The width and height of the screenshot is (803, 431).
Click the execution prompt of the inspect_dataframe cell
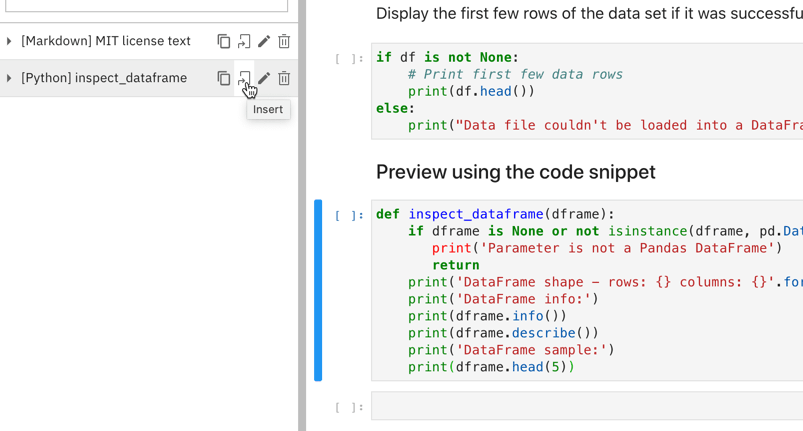click(x=349, y=216)
